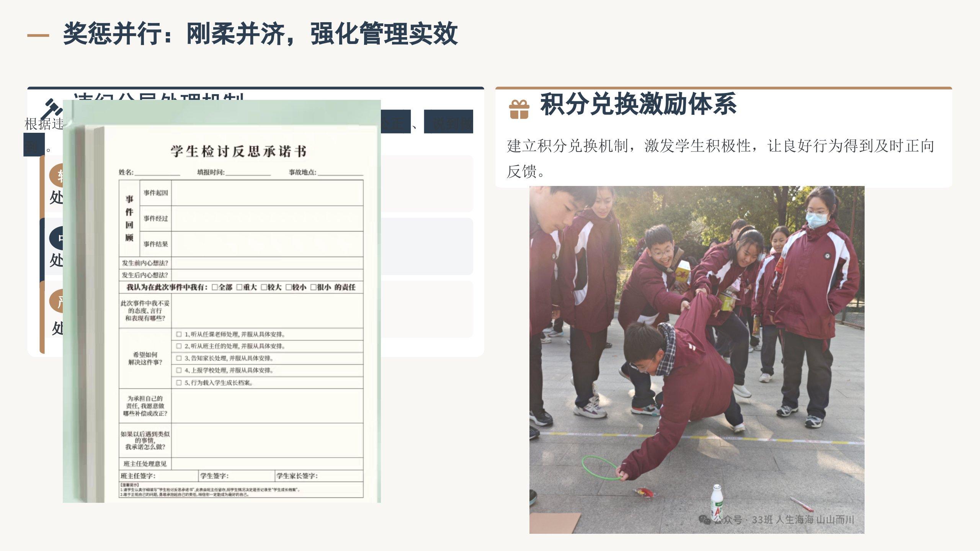Check the 全部 responsibility checkbox

215,287
